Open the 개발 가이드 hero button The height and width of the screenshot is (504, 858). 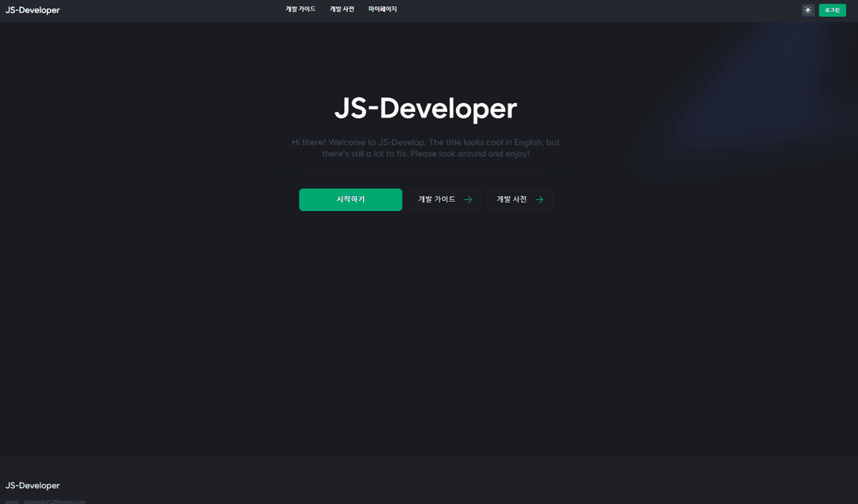coord(444,199)
